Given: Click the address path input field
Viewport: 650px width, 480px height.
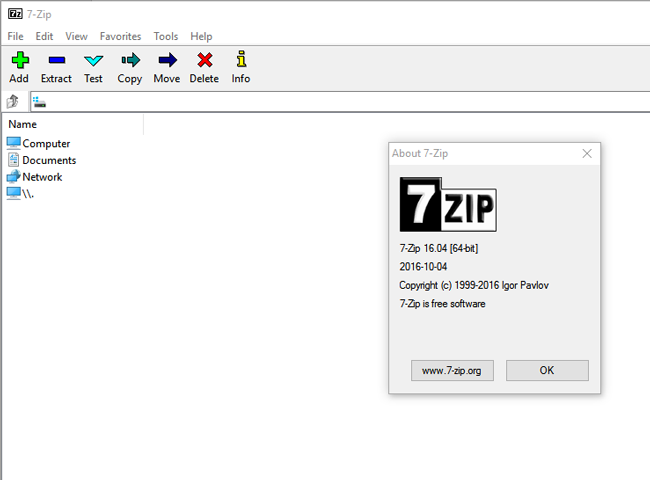Looking at the screenshot, I should (x=340, y=101).
